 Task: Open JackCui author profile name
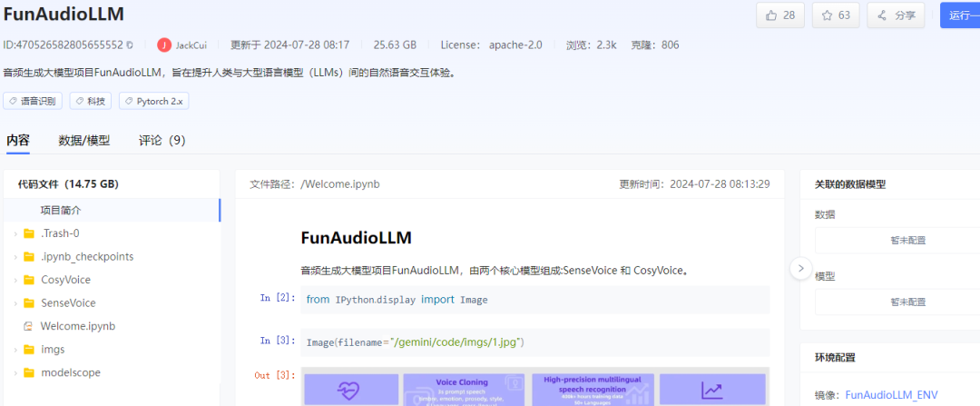[x=191, y=45]
